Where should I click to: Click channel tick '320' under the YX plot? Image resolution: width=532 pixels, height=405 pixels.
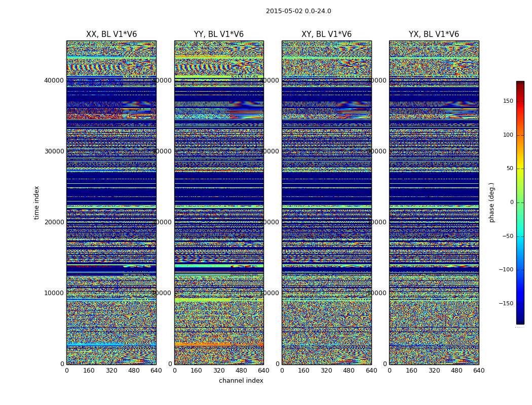pos(434,371)
